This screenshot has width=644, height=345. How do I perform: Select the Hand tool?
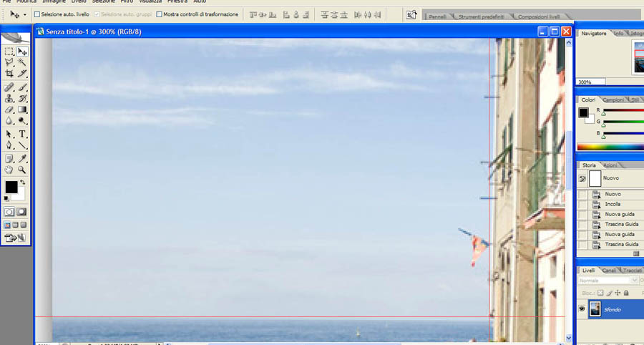(x=9, y=170)
